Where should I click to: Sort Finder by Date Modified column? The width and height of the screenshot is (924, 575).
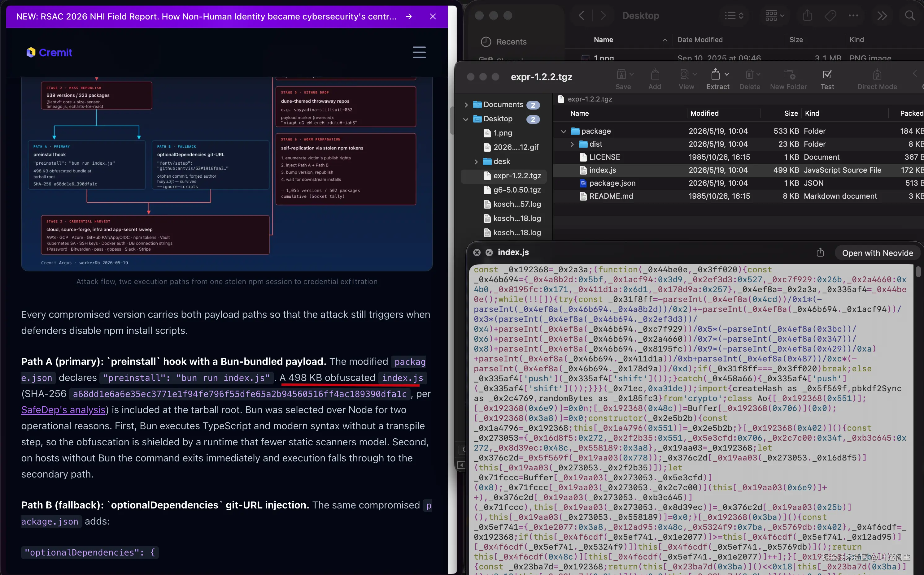[700, 40]
